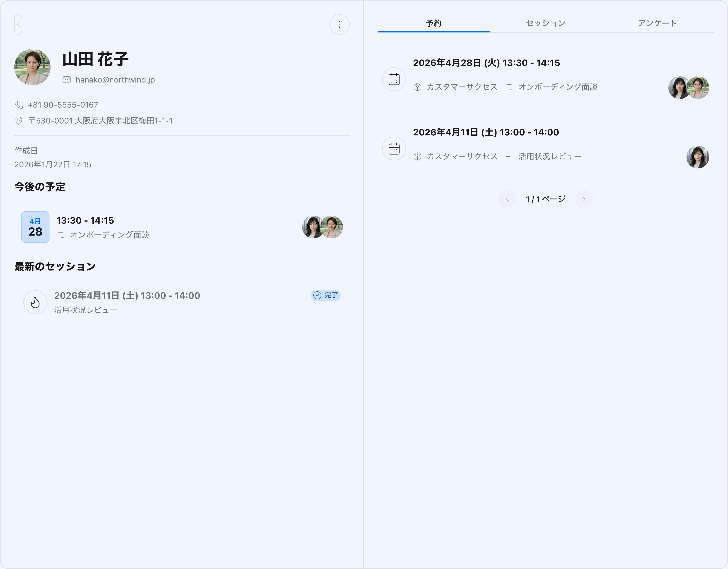This screenshot has width=728, height=569.
Task: Click the back chevron button
Action: 18,24
